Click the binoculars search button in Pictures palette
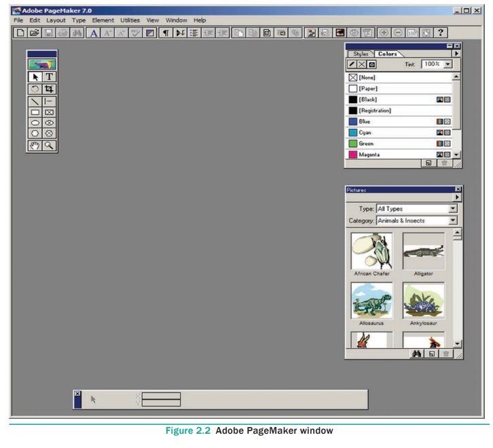 click(416, 354)
